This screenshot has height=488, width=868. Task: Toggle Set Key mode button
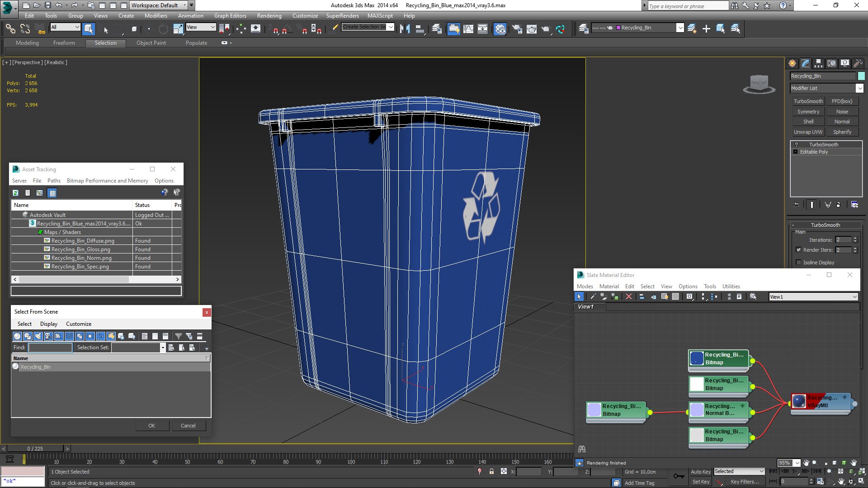point(701,482)
